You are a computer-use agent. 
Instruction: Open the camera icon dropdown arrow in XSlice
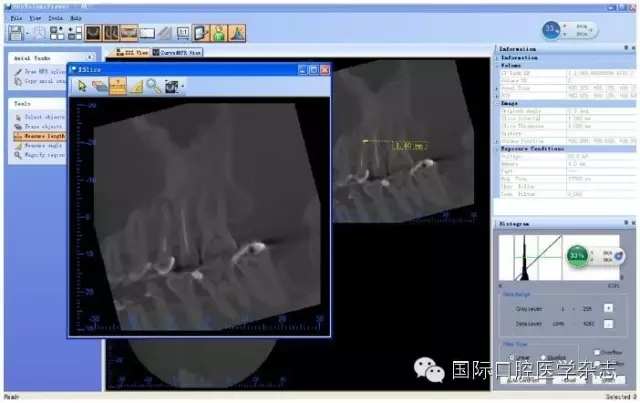coord(181,86)
